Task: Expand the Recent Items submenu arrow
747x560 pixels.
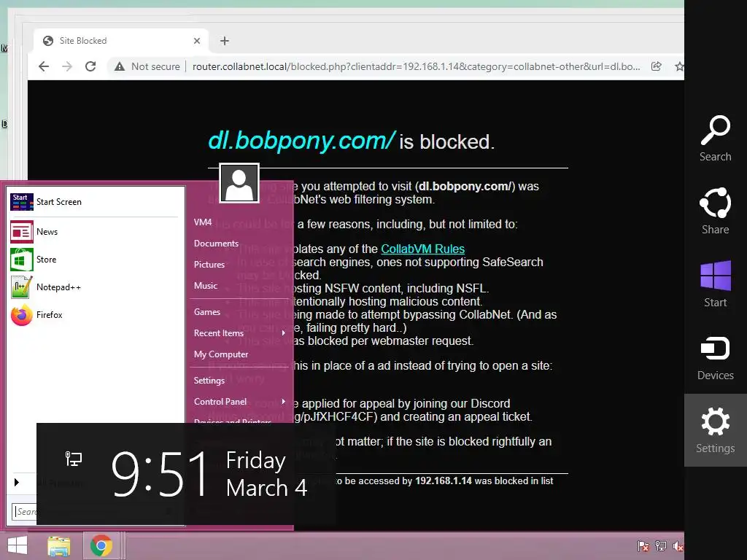Action: [x=284, y=332]
